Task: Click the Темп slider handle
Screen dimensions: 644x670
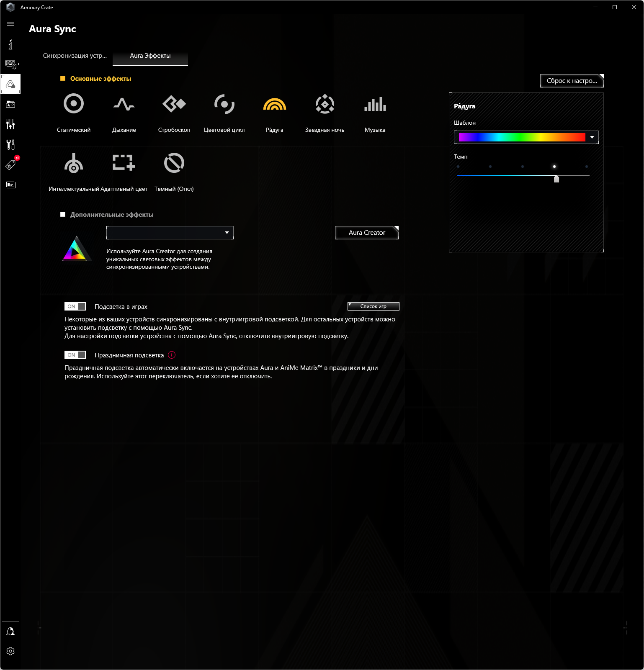Action: [556, 179]
